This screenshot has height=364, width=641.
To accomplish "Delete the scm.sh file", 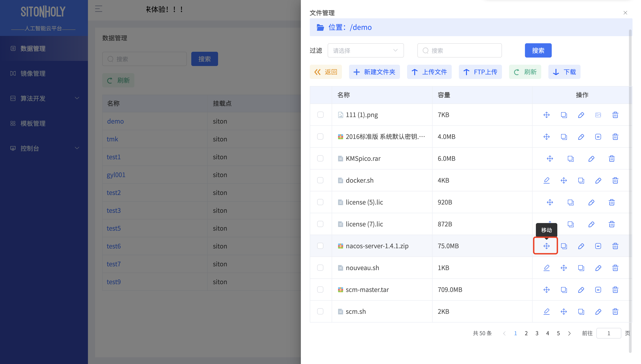I will (x=615, y=312).
